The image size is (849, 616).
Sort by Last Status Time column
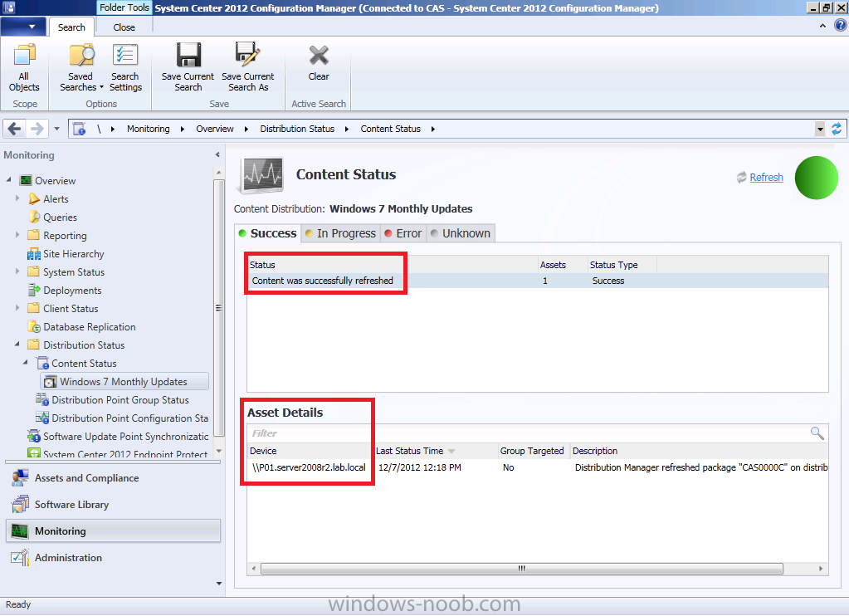[x=436, y=451]
